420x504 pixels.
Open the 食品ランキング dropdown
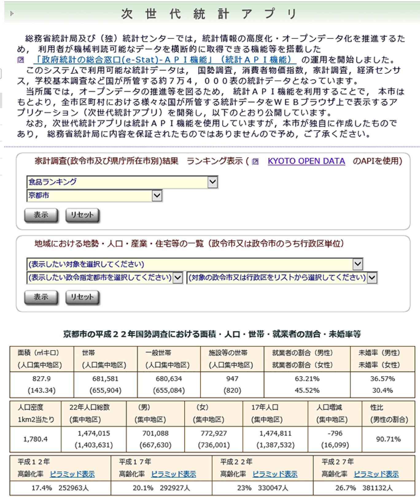(122, 182)
